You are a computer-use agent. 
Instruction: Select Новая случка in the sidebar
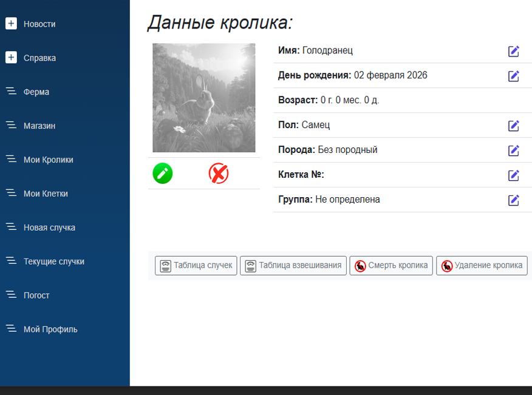49,228
